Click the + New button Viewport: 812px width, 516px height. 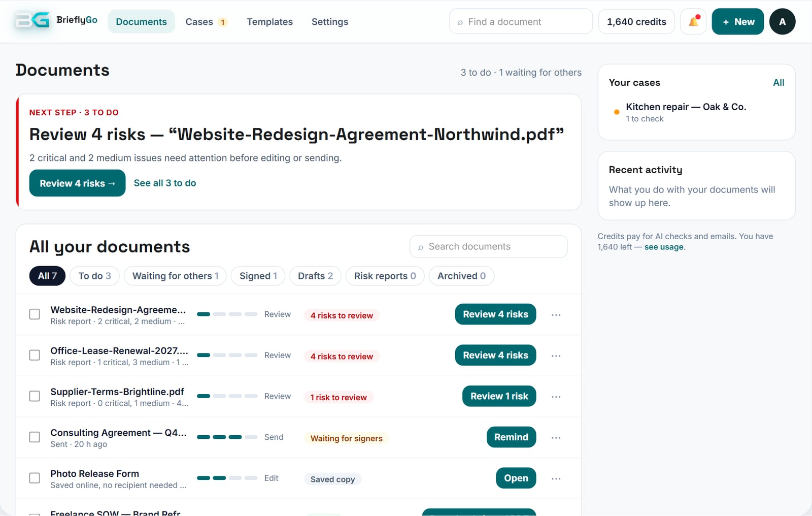[738, 21]
